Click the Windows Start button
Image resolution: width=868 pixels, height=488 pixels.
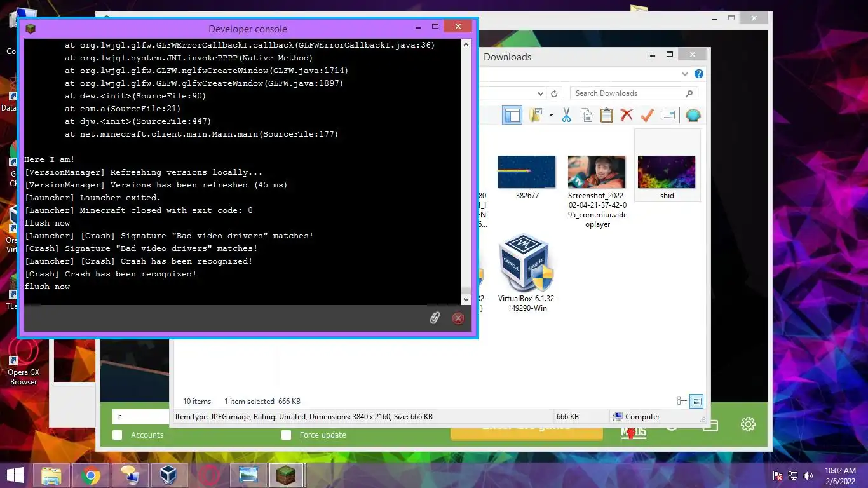[15, 475]
